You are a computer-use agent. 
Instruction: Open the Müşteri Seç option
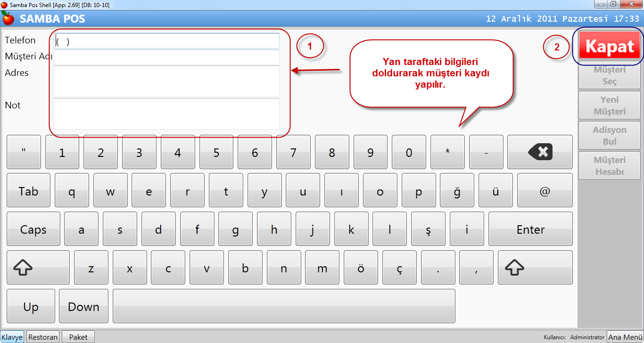(609, 75)
